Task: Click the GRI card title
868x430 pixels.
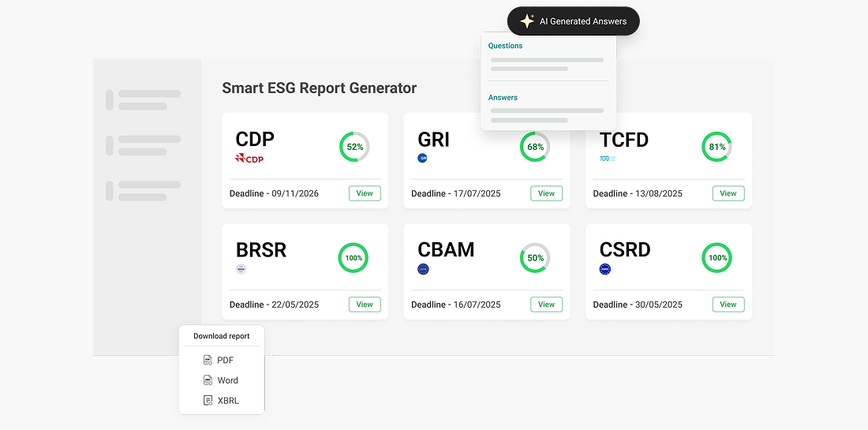Action: coord(433,139)
